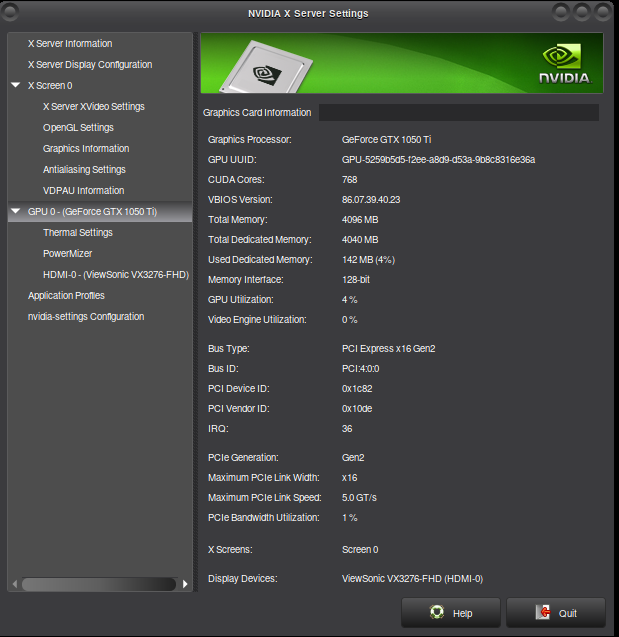Click VBIOS Version 86.07.39.40.23
619x637 pixels.
371,200
